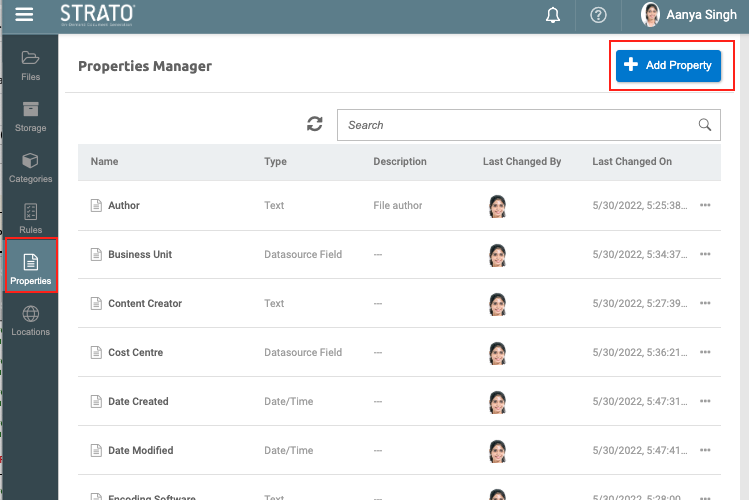Image resolution: width=749 pixels, height=500 pixels.
Task: Expand more options for Business Unit
Action: [x=705, y=254]
